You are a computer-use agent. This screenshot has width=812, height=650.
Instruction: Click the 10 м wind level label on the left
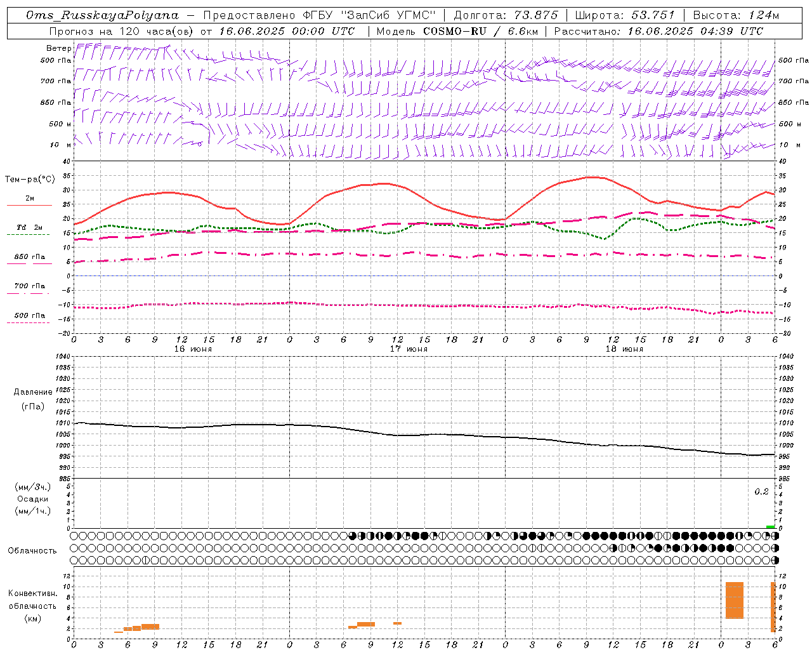62,145
